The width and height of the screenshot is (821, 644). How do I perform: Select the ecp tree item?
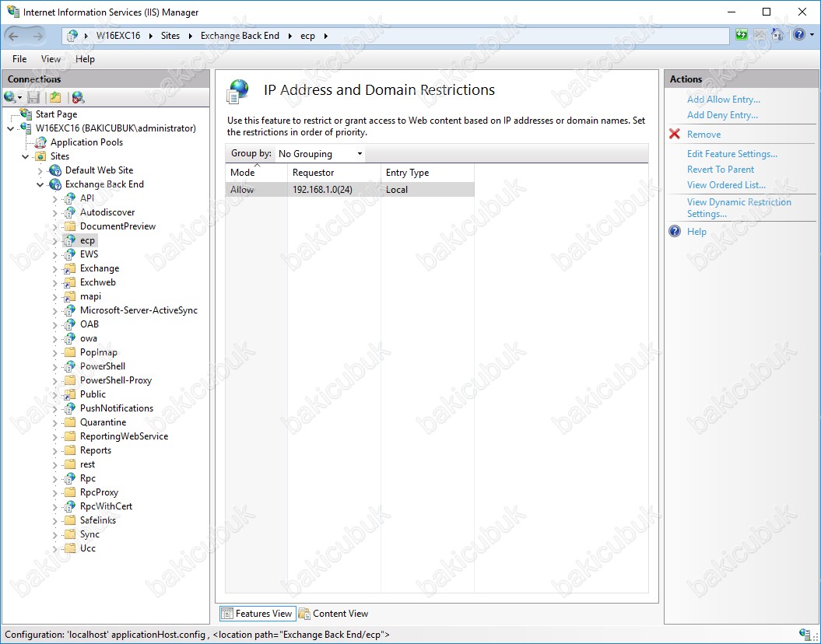click(x=87, y=240)
